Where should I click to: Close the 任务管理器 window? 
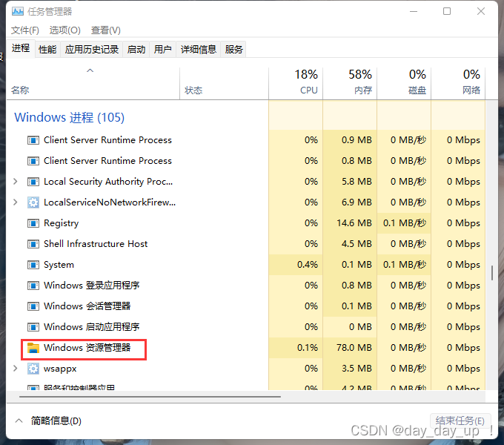[x=481, y=12]
